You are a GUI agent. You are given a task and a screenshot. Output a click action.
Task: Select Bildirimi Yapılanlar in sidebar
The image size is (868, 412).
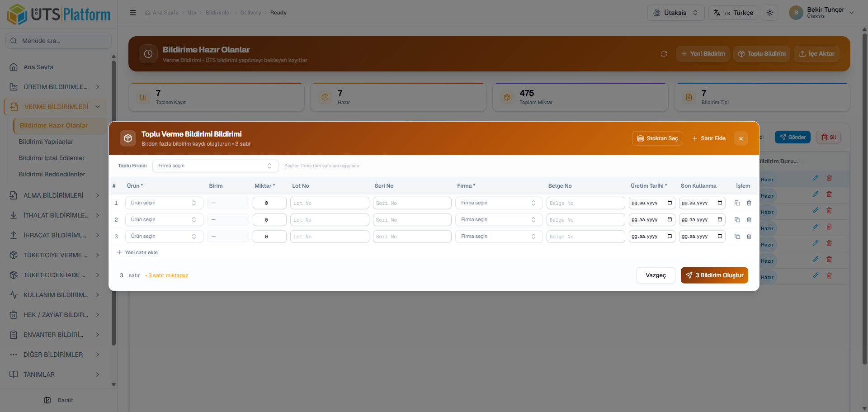pos(46,142)
